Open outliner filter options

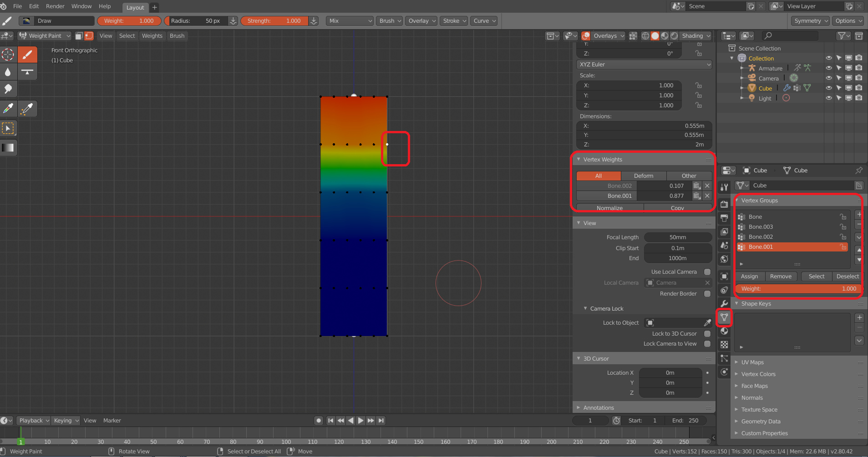pos(843,36)
